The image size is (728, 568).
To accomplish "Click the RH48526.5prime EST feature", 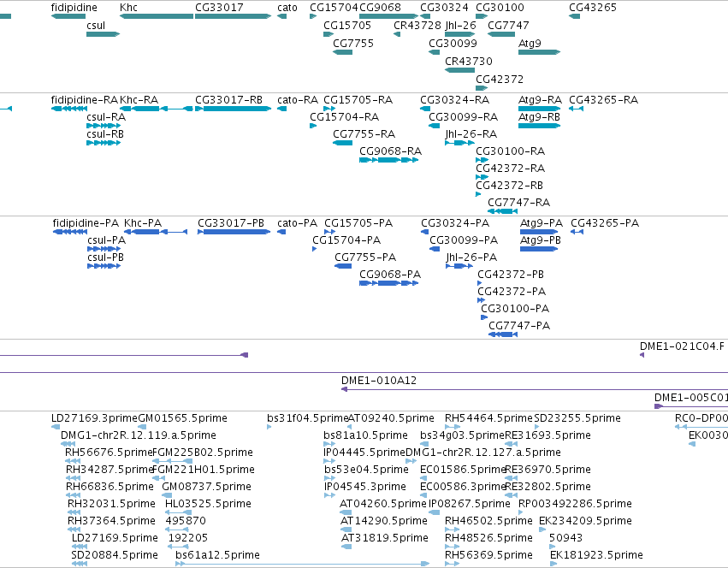I will [x=452, y=547].
